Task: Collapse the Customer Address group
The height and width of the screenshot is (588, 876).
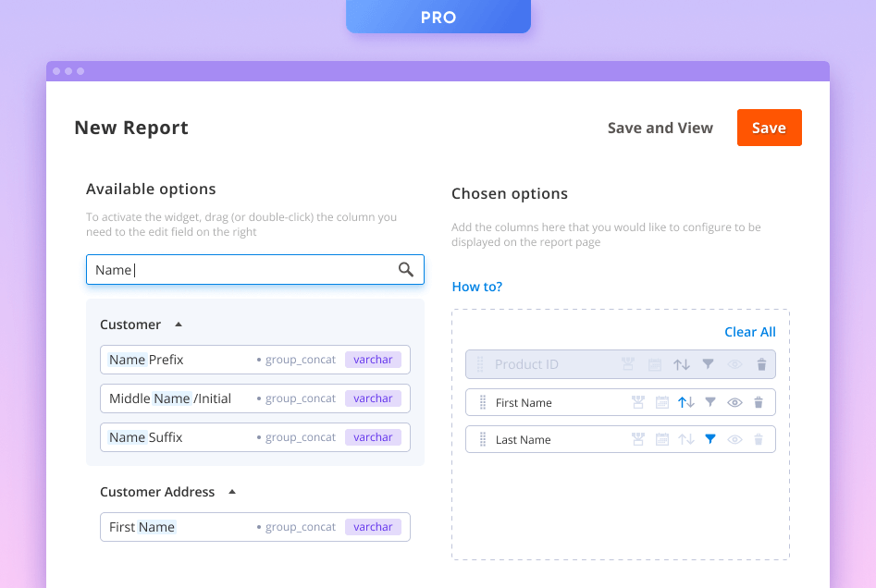Action: click(x=232, y=492)
